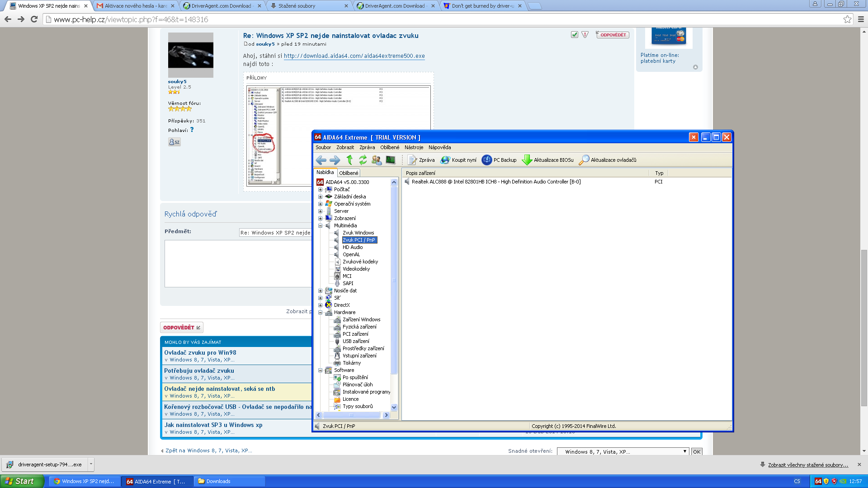
Task: Click Aktualizace BIOSu green arrow
Action: pos(527,160)
